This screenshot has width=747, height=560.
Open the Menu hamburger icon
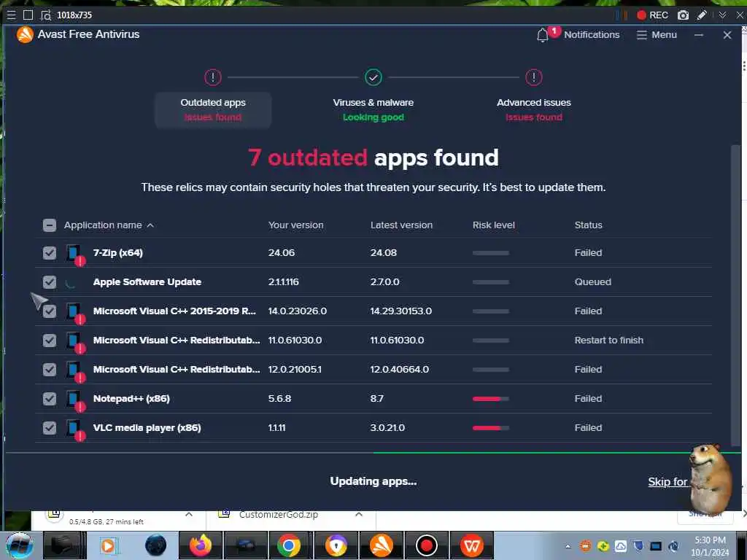(642, 35)
